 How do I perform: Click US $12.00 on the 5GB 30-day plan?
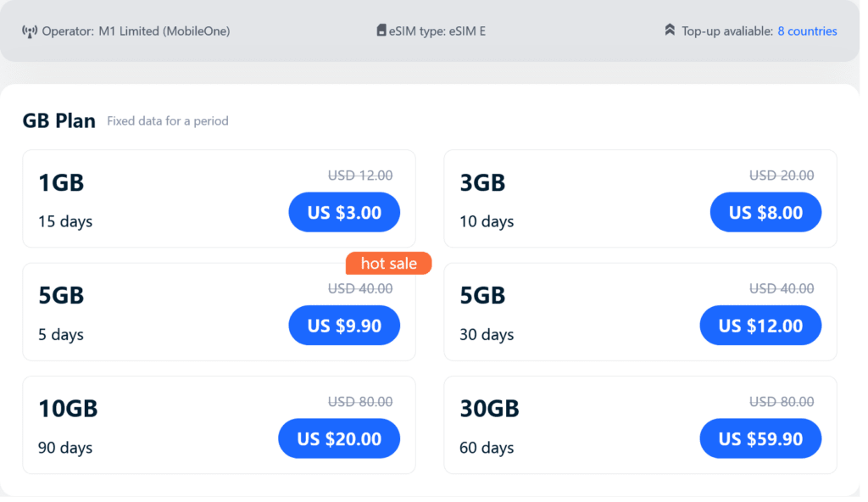(x=760, y=325)
